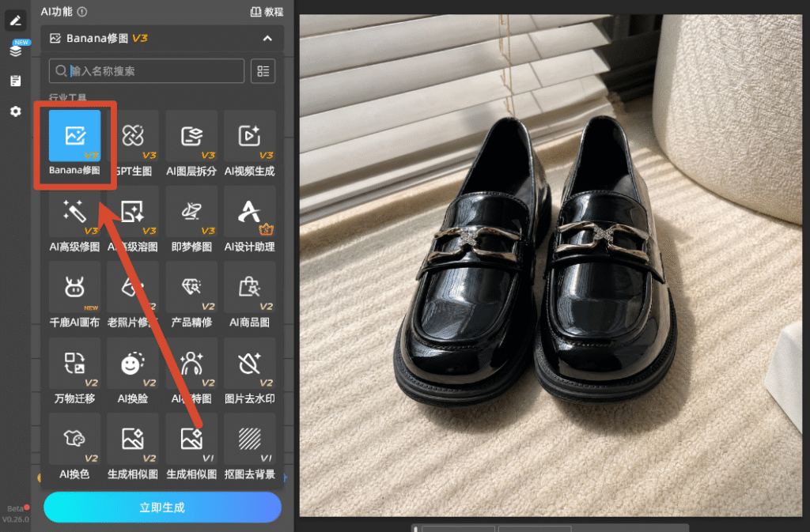Open the 教程 tutorial link

[x=267, y=11]
